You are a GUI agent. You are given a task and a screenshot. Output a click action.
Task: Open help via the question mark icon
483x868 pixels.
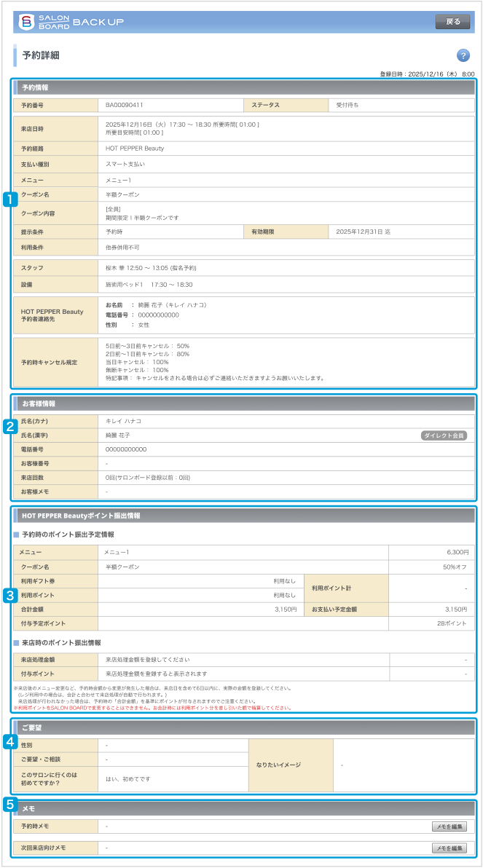463,56
